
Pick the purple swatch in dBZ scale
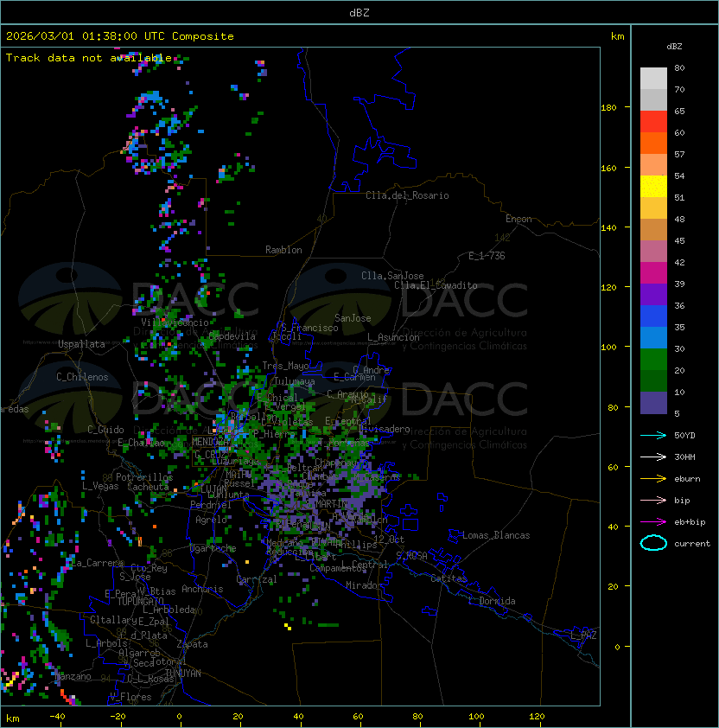click(653, 294)
